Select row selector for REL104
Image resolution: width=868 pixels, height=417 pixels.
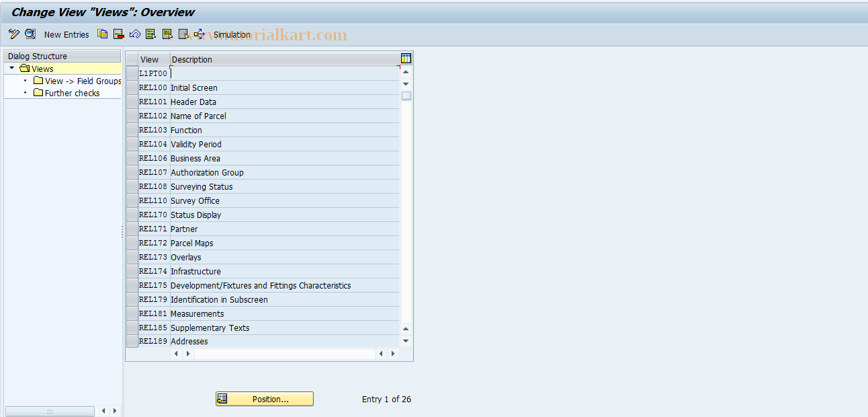[x=132, y=144]
